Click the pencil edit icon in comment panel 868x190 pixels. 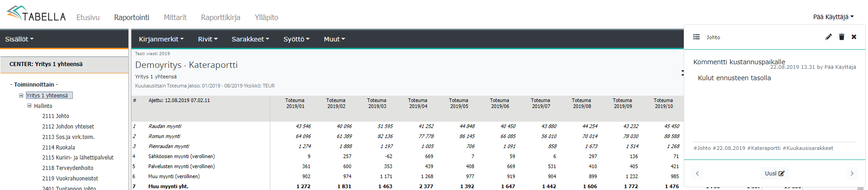coord(828,37)
